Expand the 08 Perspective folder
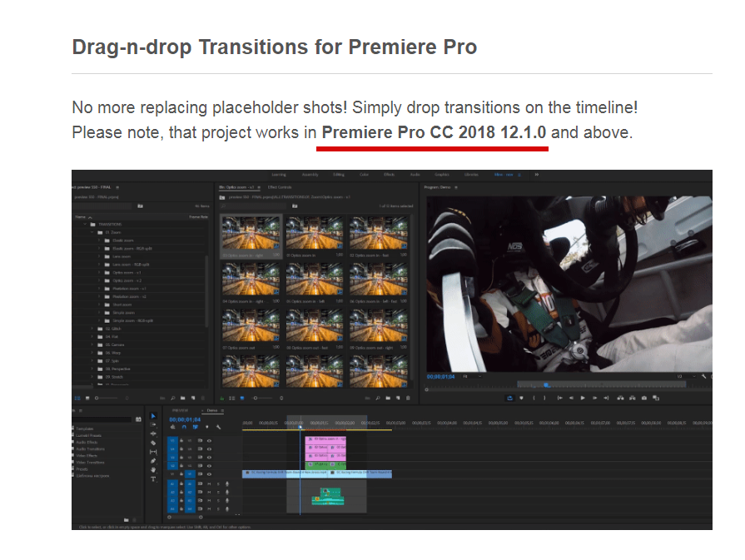 [x=92, y=369]
